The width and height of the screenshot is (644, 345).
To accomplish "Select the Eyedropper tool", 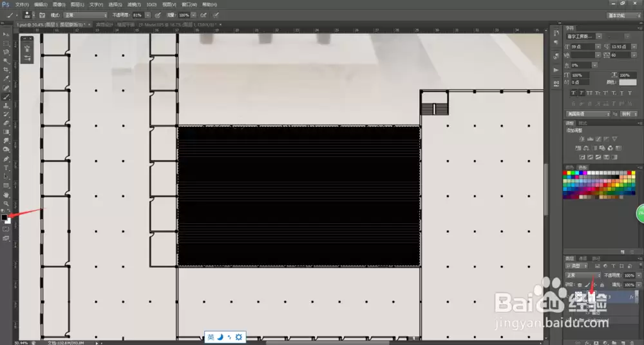I will 6,79.
